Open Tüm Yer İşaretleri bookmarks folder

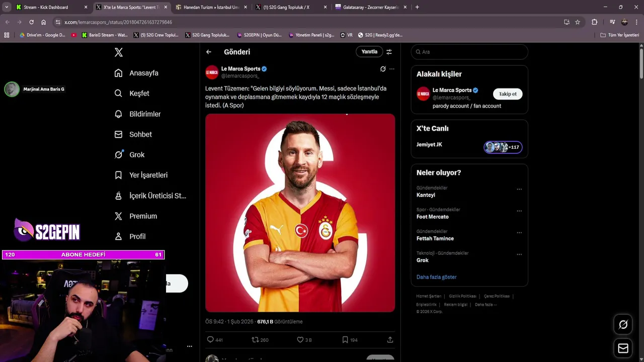coord(620,35)
